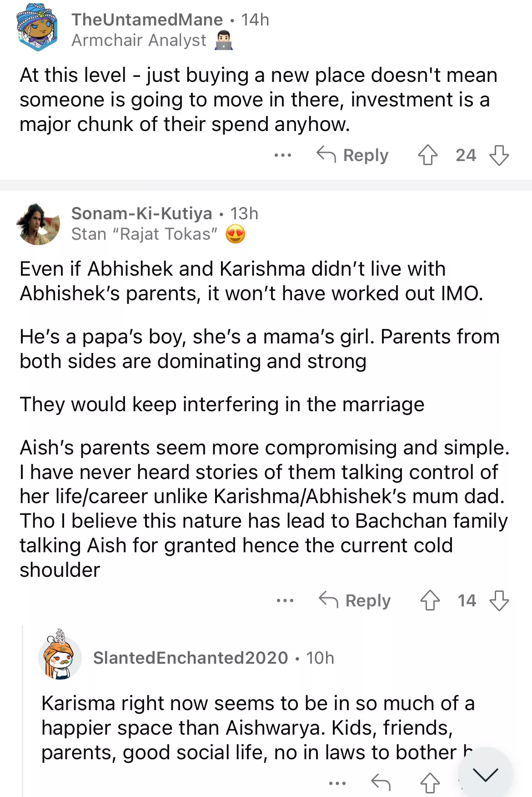Viewport: 532px width, 797px height.
Task: Reply to Sonam-Ki-Kutiya's comment
Action: (355, 600)
